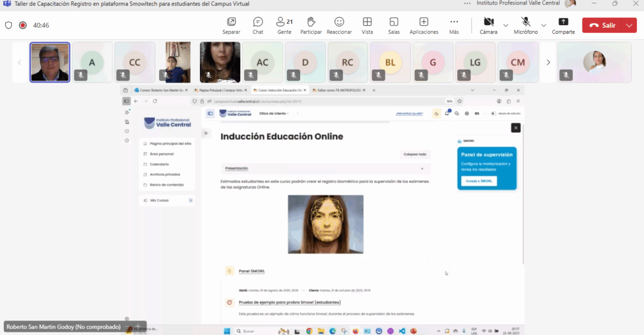Show previous participants with left arrow
644x335 pixels.
point(19,62)
